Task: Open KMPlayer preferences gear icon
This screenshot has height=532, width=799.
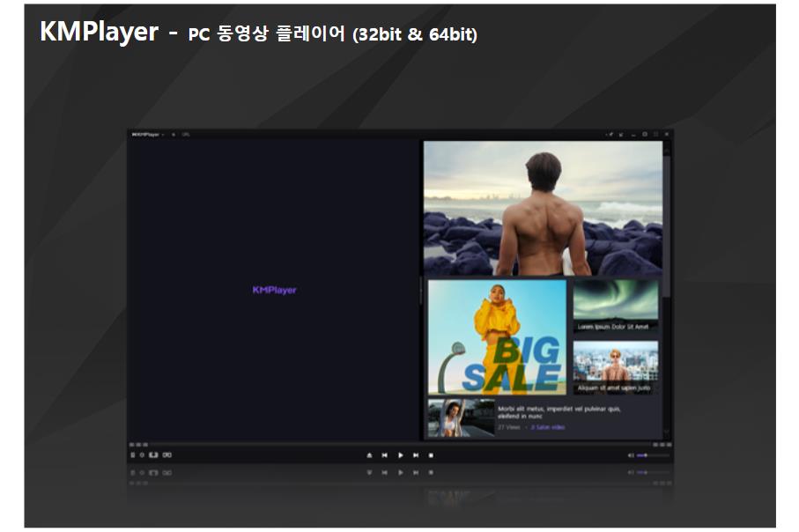Action: point(142,455)
